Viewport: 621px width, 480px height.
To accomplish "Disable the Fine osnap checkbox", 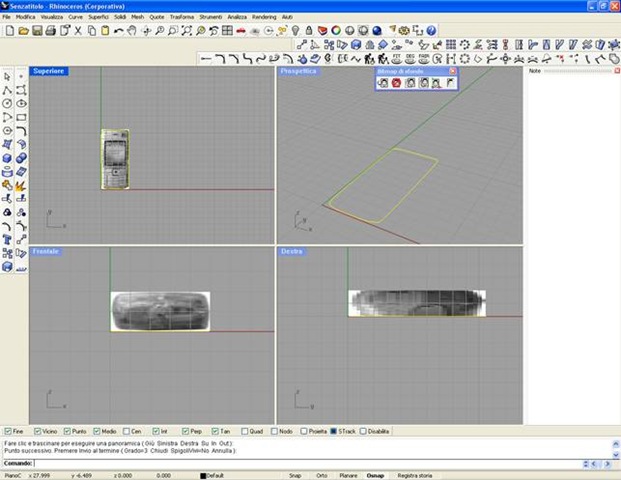I will click(8, 431).
